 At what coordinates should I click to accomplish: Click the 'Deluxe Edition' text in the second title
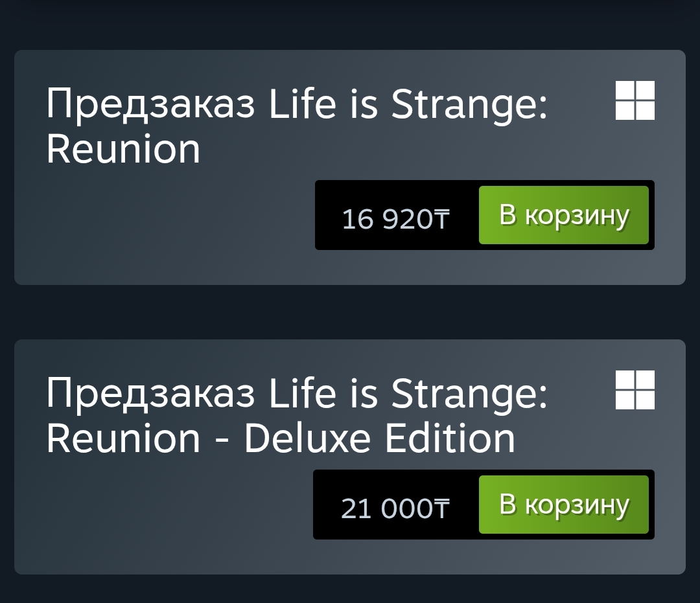click(379, 438)
